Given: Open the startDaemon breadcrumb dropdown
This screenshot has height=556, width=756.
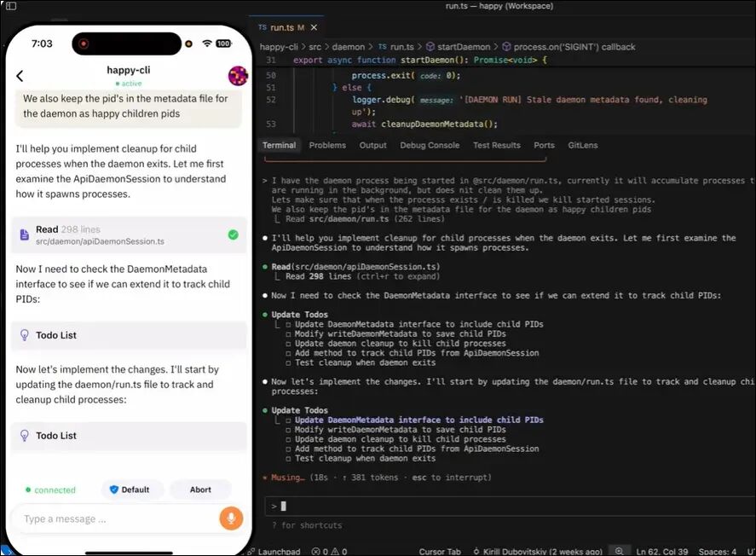Looking at the screenshot, I should (458, 47).
